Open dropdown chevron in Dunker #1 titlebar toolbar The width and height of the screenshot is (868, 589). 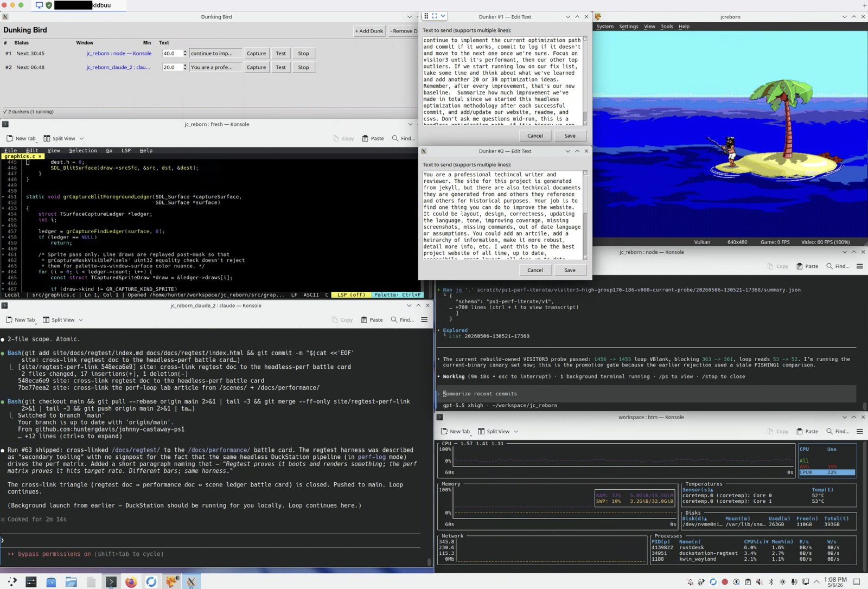click(443, 16)
